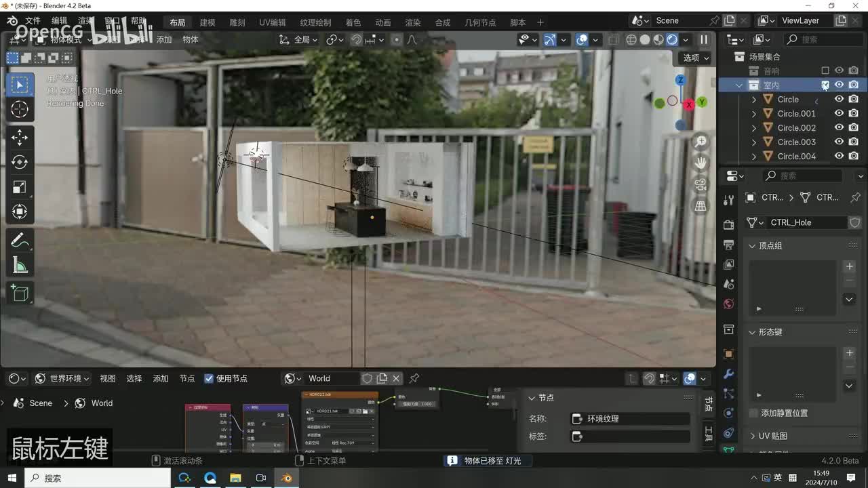Open the Render properties tab
The height and width of the screenshot is (488, 868).
click(x=729, y=225)
